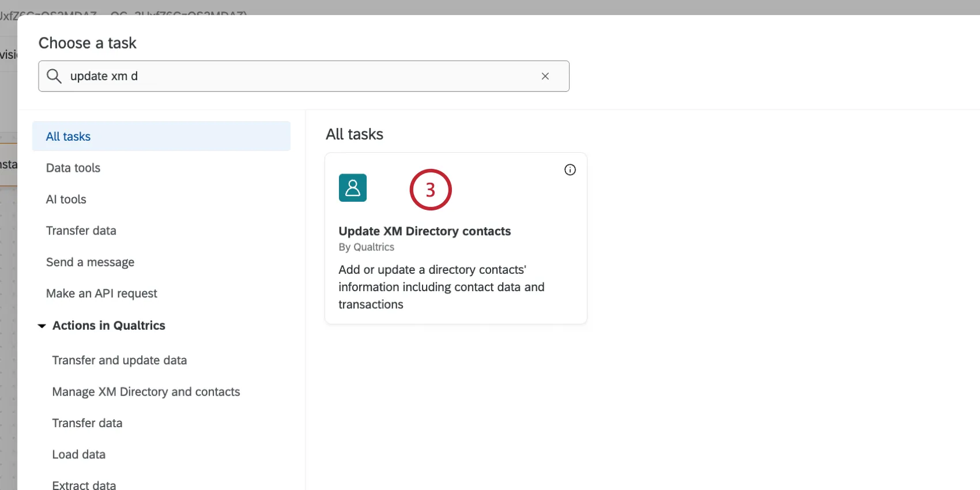
Task: Select Transfer data under main categories
Action: (81, 231)
